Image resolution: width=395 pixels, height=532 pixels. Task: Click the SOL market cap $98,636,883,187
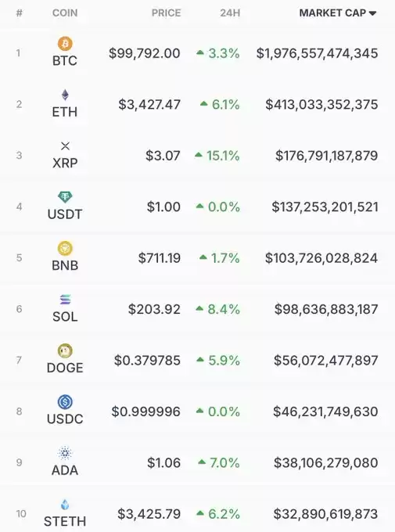[x=326, y=309]
